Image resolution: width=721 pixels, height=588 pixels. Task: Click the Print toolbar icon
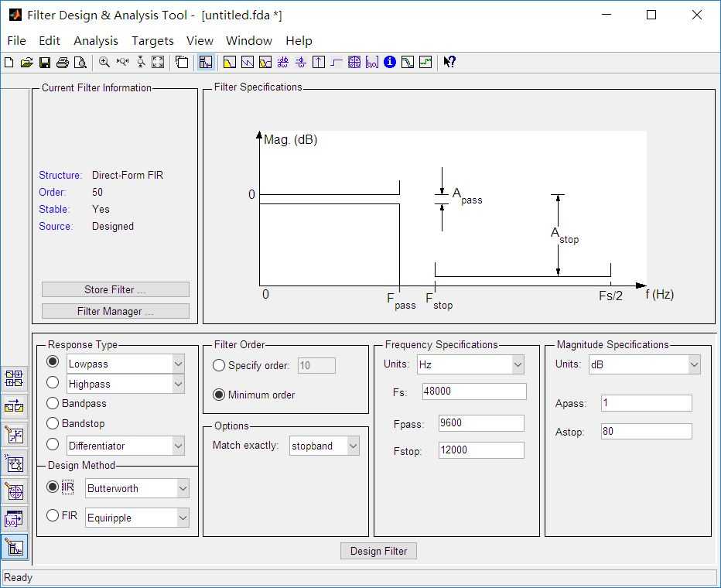click(x=63, y=63)
